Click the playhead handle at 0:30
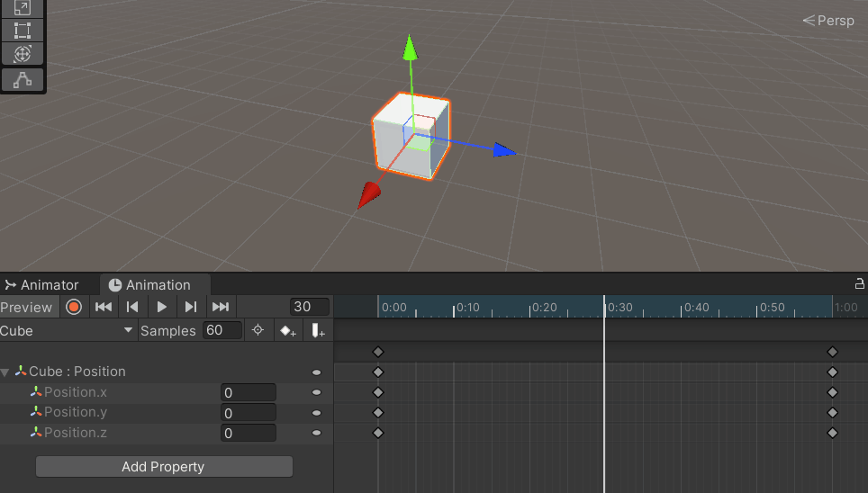Image resolution: width=868 pixels, height=493 pixels. pyautogui.click(x=604, y=307)
